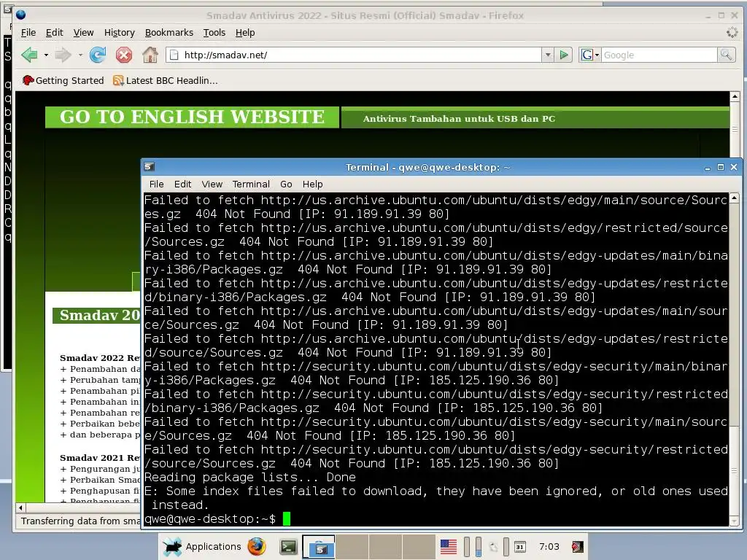747x560 pixels.
Task: Switch to second workspace in the pager
Action: coord(352,547)
